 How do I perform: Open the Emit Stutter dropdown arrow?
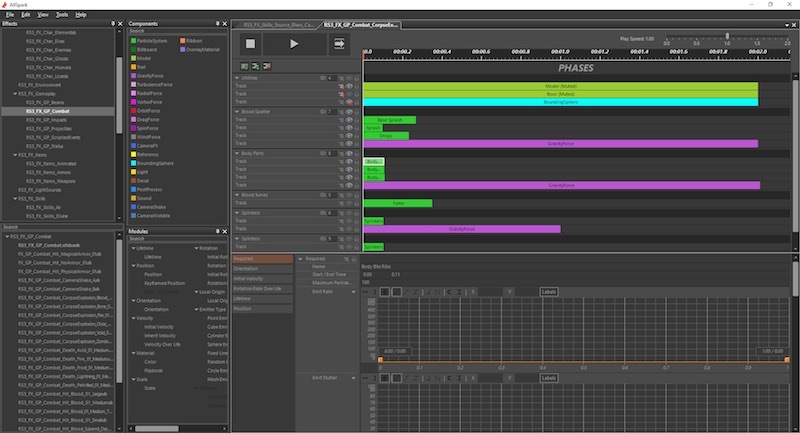point(353,378)
